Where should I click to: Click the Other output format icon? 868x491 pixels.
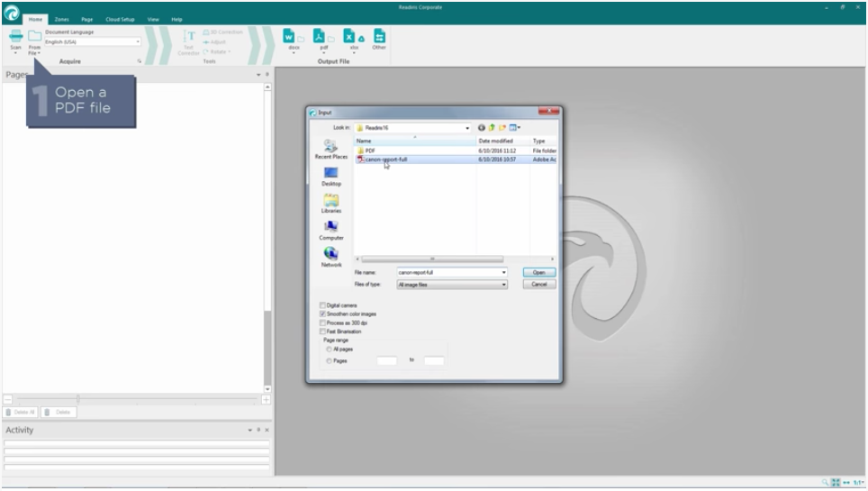tap(379, 36)
